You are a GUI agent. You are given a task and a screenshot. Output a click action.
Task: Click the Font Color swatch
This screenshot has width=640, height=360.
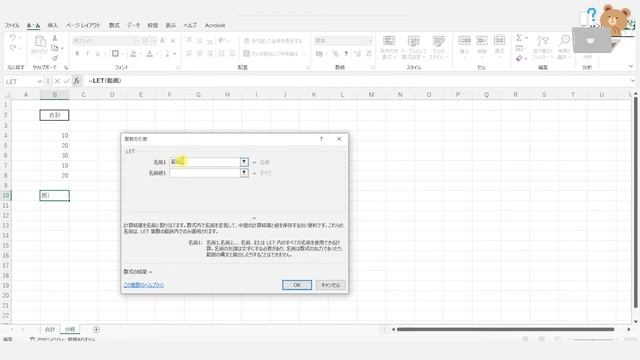(x=150, y=53)
